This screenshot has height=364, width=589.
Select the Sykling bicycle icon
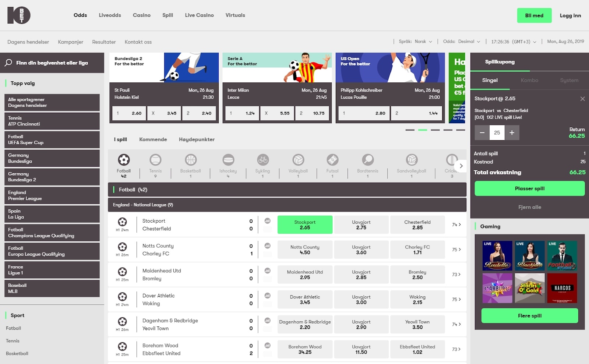pos(262,160)
